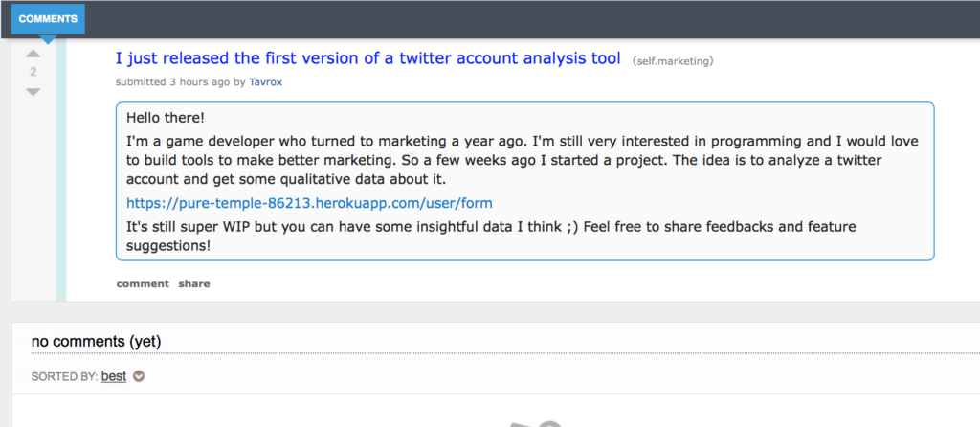
Task: Open the COMMENTS tab
Action: 48,19
